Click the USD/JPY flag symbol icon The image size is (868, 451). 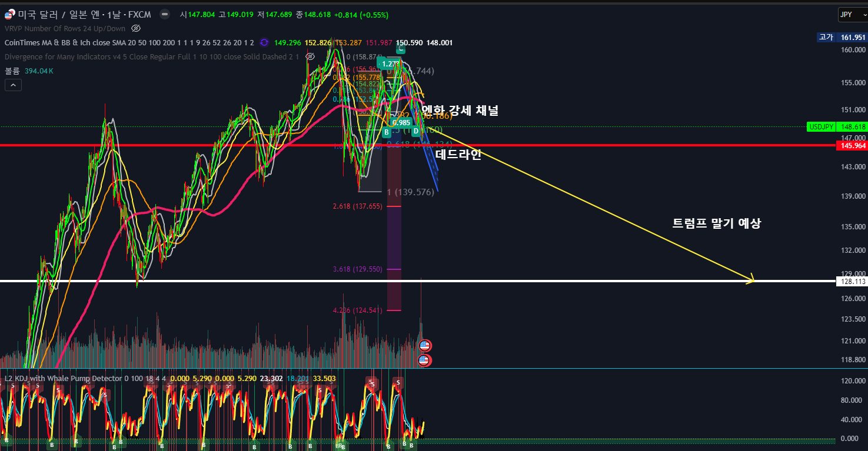(x=9, y=14)
